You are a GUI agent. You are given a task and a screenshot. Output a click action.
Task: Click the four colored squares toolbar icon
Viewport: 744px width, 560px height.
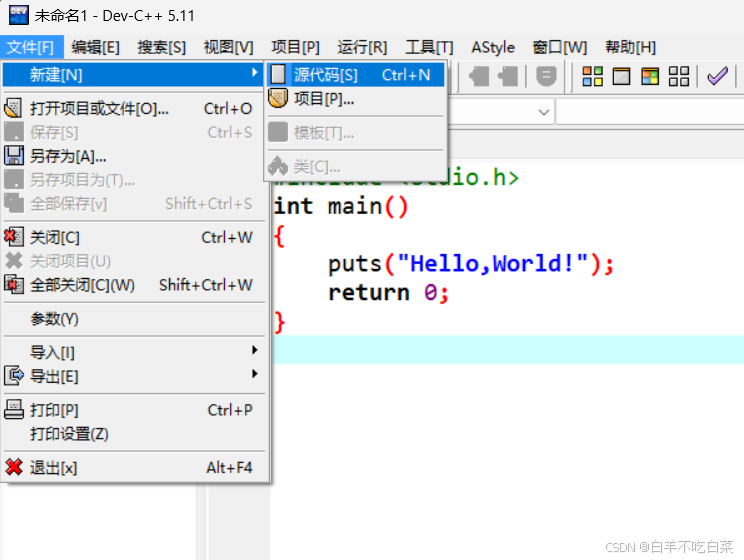593,76
